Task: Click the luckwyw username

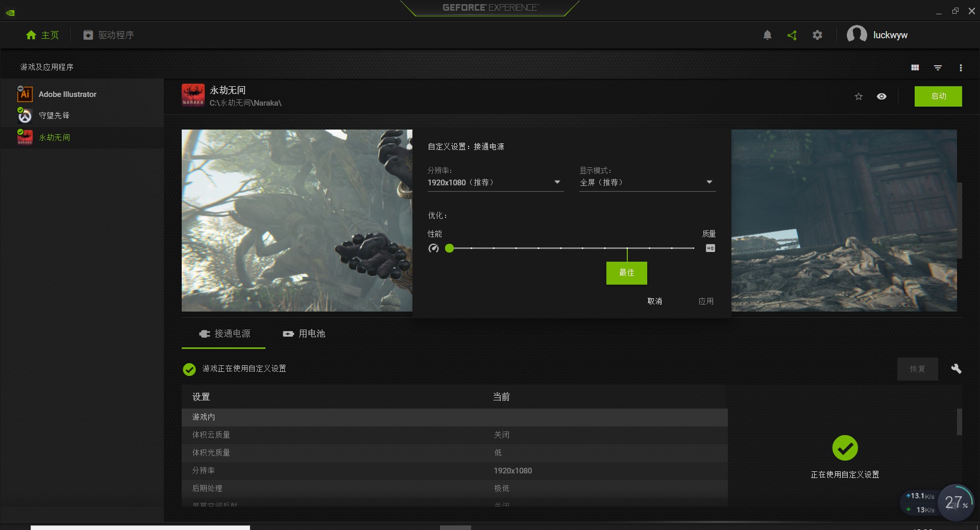Action: (890, 35)
